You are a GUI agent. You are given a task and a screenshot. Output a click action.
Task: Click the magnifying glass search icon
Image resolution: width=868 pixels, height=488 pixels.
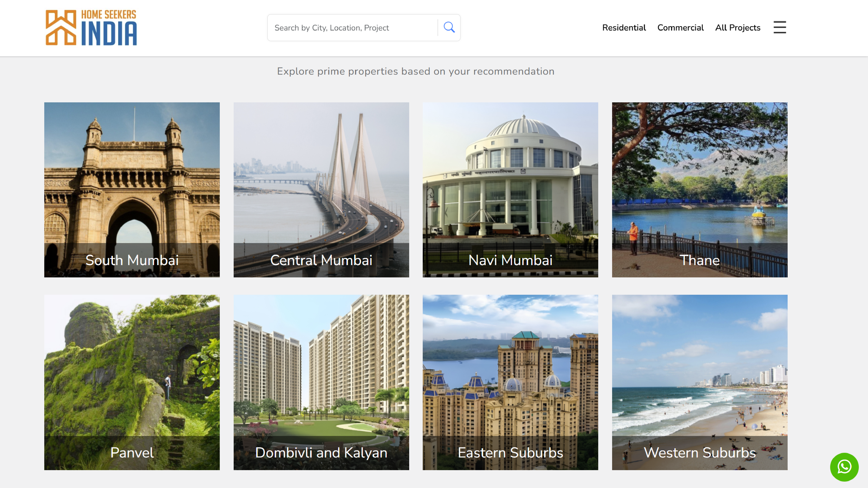449,27
